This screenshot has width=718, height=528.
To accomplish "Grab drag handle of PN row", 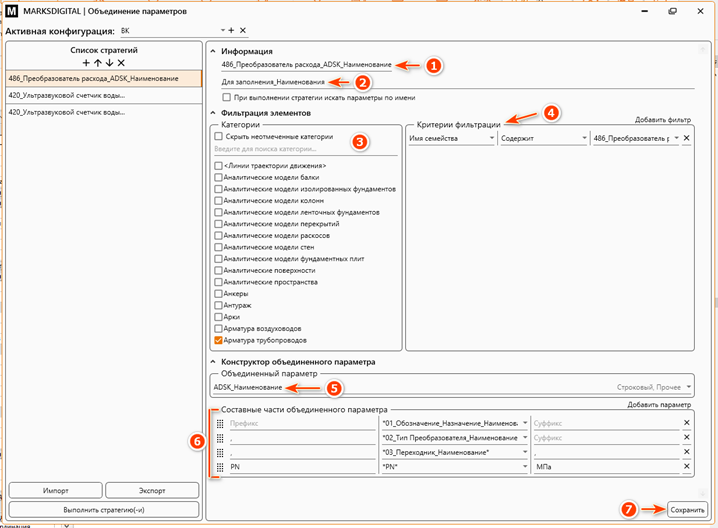I will pyautogui.click(x=219, y=466).
